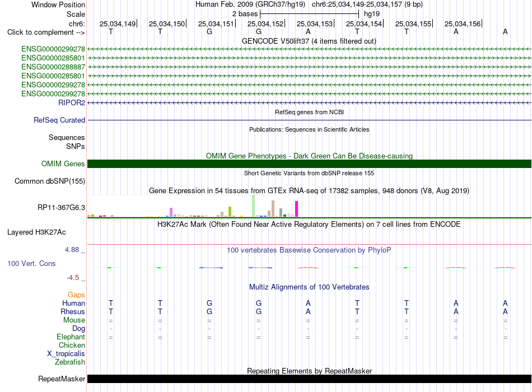This screenshot has width=532, height=392.
Task: Open the OMIM Gene Phenotypes track title
Action: pyautogui.click(x=309, y=156)
